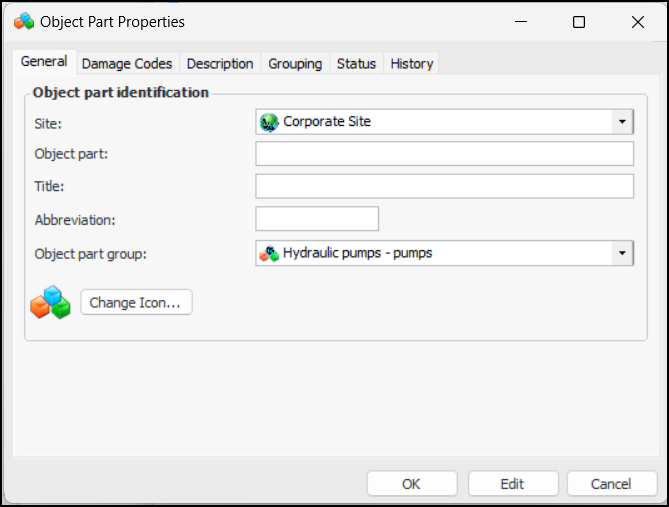Viewport: 669px width, 507px height.
Task: Click the OK button
Action: point(411,484)
